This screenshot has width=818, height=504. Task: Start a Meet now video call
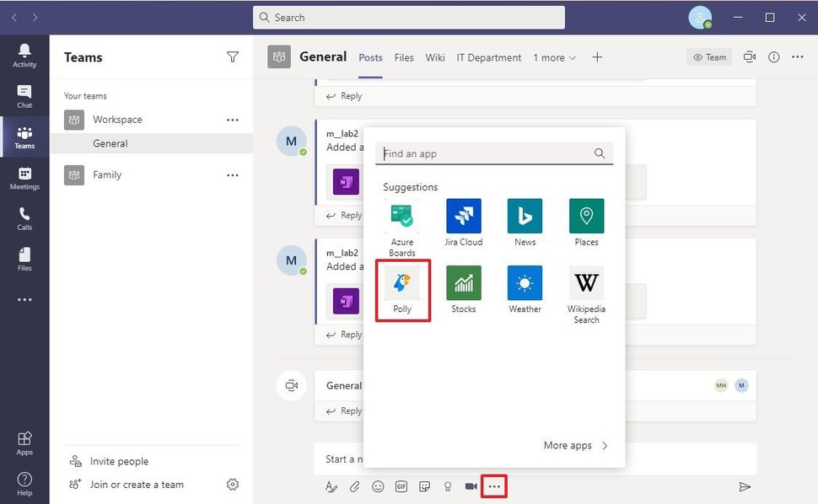[471, 486]
